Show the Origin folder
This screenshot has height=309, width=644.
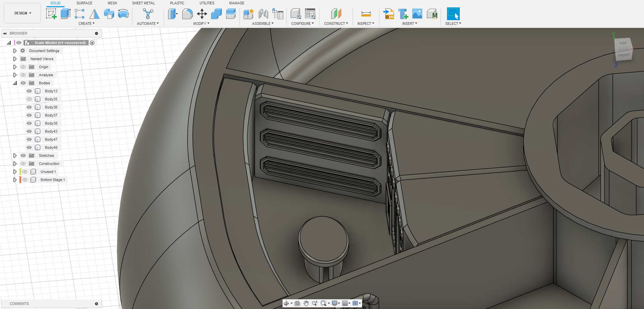point(23,67)
